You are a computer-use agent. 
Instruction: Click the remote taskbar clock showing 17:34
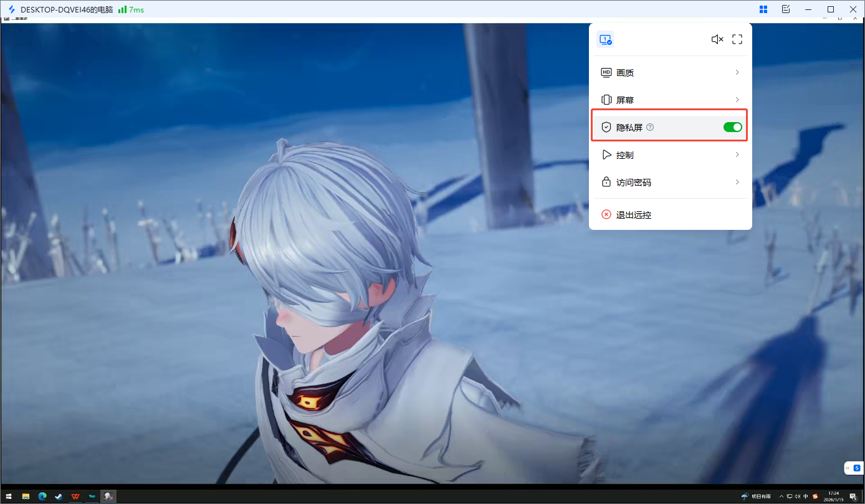(834, 497)
